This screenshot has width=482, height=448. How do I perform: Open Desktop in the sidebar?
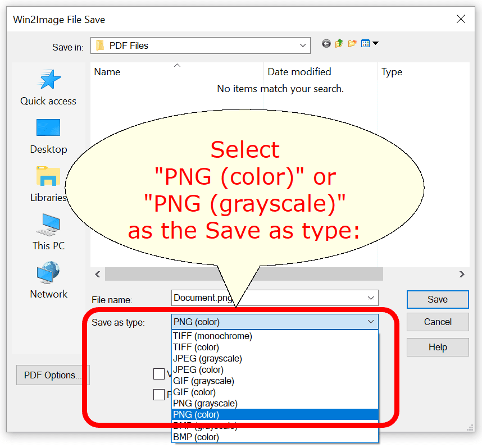pyautogui.click(x=48, y=136)
